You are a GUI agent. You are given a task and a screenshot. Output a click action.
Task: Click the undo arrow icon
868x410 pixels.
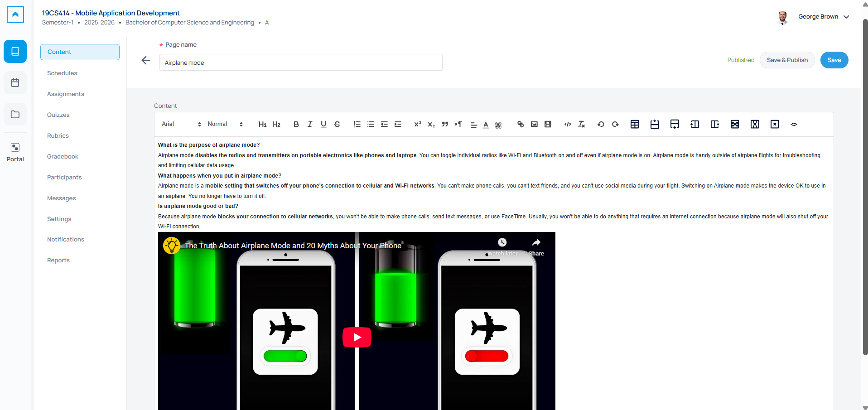click(601, 124)
